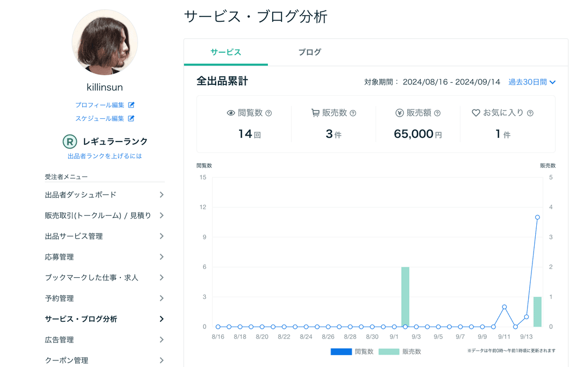Switch to the ブログ tab
The height and width of the screenshot is (367, 588).
pos(310,52)
